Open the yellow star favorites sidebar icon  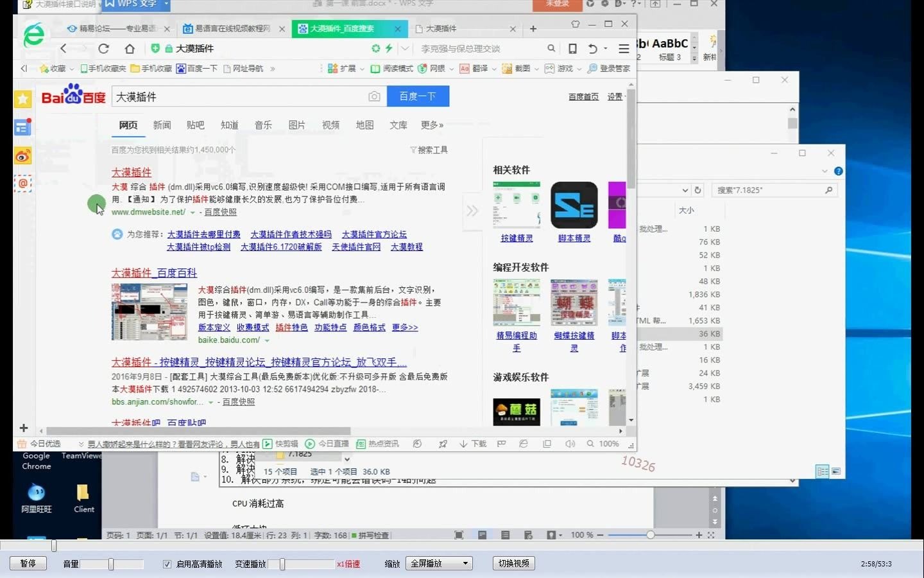coord(23,99)
